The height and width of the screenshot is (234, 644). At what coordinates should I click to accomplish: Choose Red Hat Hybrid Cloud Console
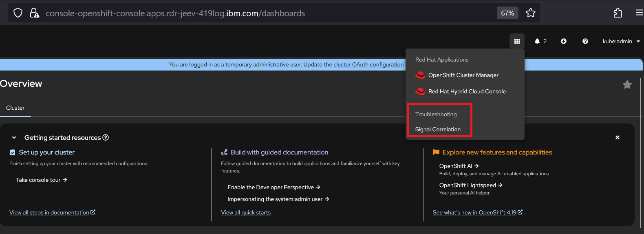click(x=467, y=91)
